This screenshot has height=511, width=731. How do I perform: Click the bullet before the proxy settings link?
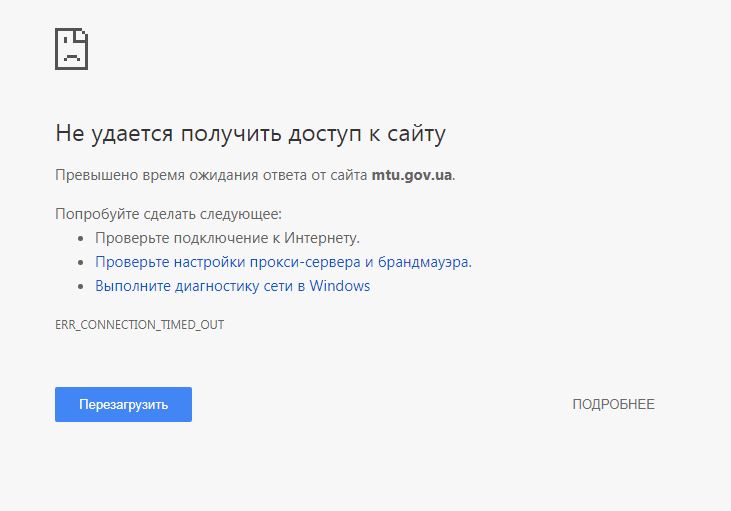[x=82, y=263]
